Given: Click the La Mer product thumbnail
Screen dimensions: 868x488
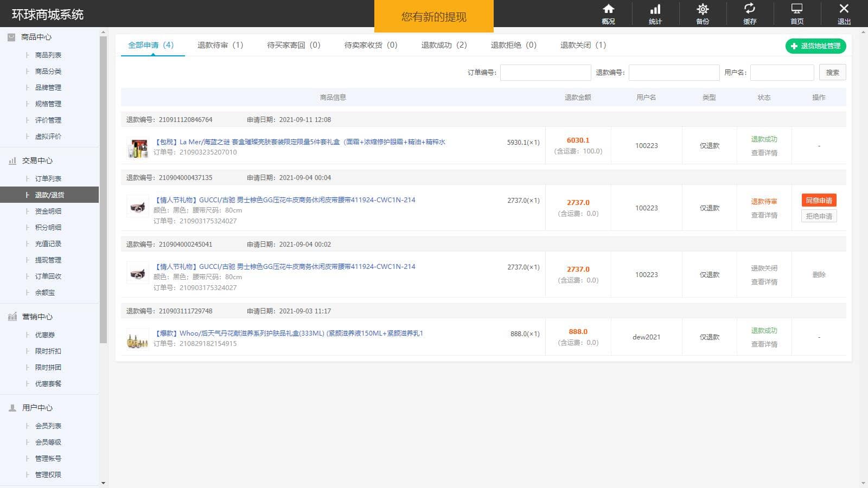Looking at the screenshot, I should tap(137, 147).
